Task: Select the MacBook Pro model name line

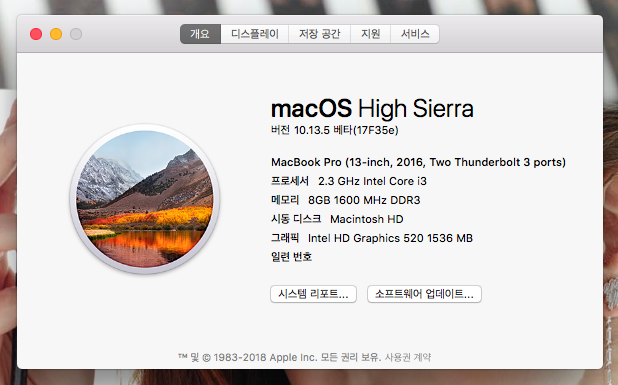Action: click(x=418, y=162)
